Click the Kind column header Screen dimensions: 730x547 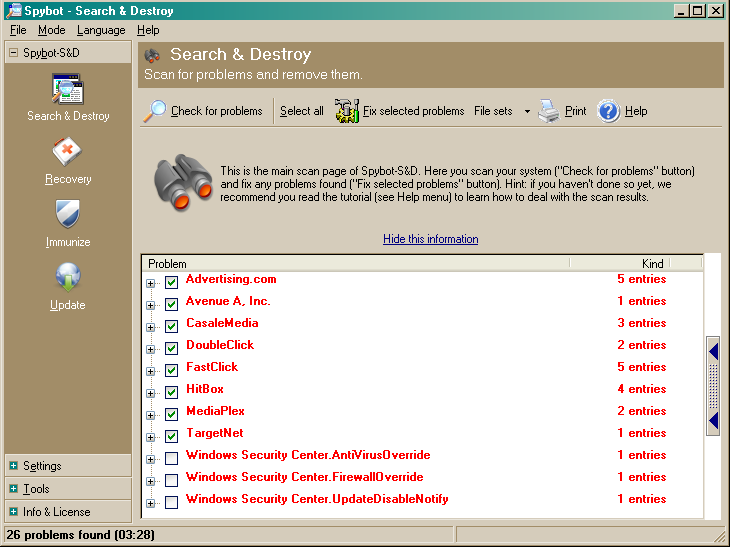[620, 263]
